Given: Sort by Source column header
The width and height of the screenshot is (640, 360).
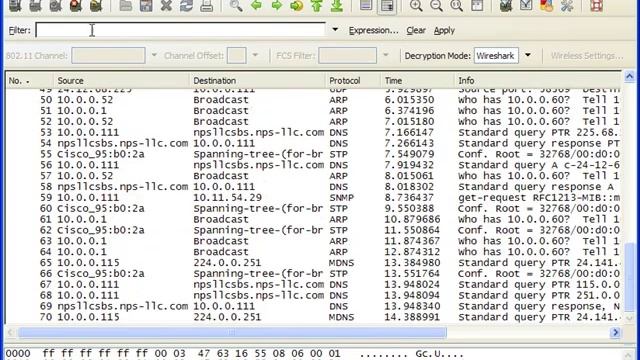Looking at the screenshot, I should (122, 81).
